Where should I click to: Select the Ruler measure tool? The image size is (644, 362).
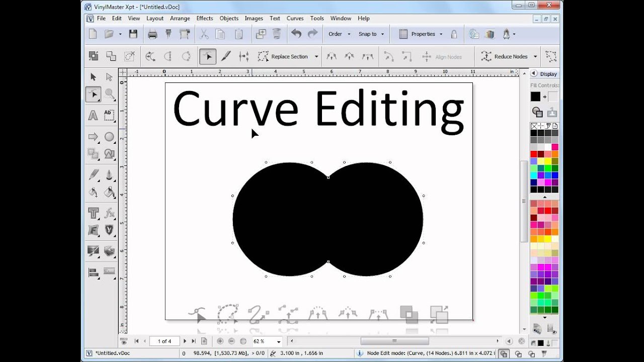pyautogui.click(x=109, y=271)
